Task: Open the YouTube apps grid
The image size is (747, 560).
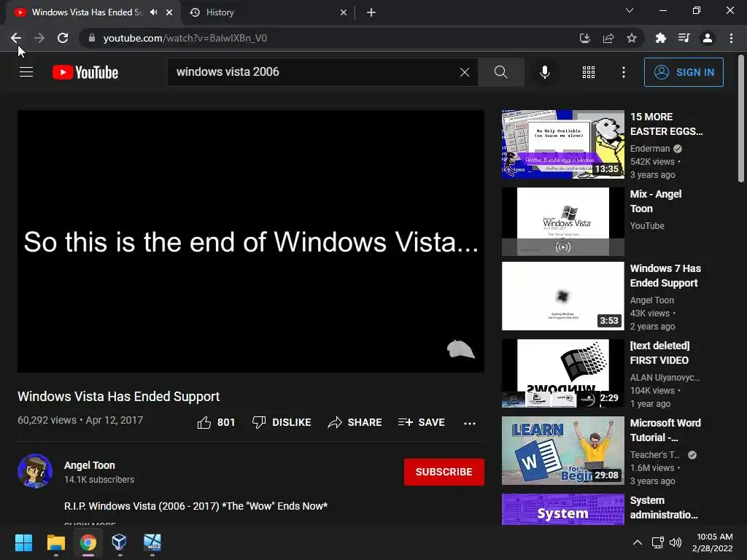Action: pos(589,72)
